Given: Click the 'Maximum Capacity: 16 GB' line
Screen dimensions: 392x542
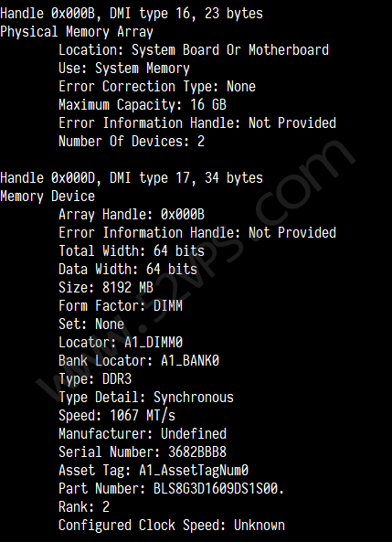Looking at the screenshot, I should pyautogui.click(x=143, y=105).
